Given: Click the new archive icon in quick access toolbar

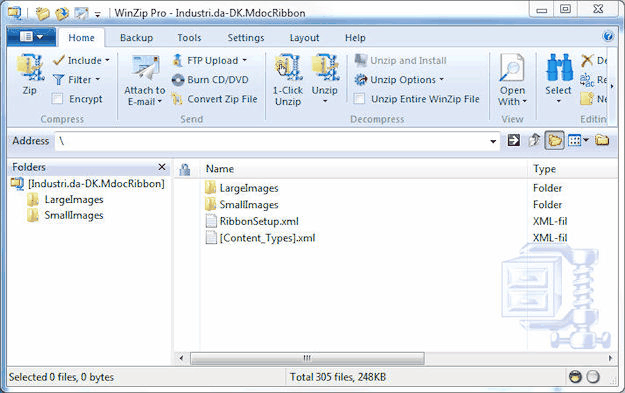Looking at the screenshot, I should (x=43, y=14).
